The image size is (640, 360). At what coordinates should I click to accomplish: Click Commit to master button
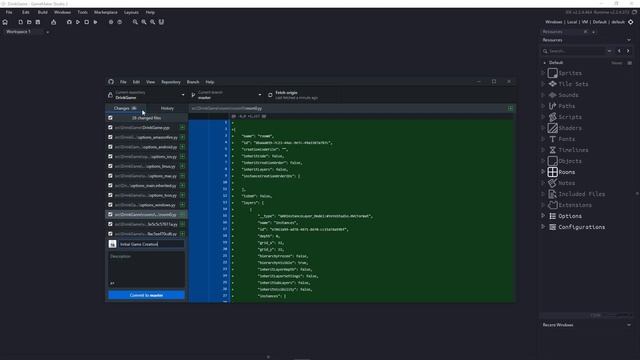(x=146, y=295)
